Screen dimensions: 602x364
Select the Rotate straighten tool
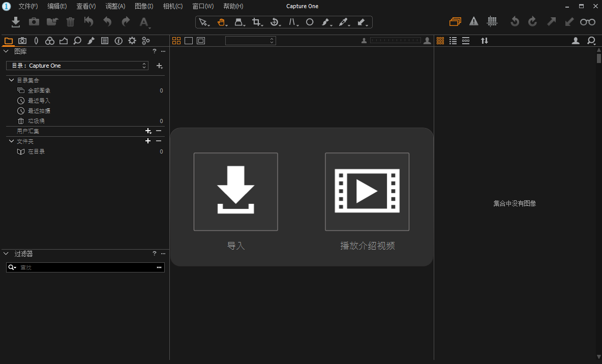coord(275,22)
